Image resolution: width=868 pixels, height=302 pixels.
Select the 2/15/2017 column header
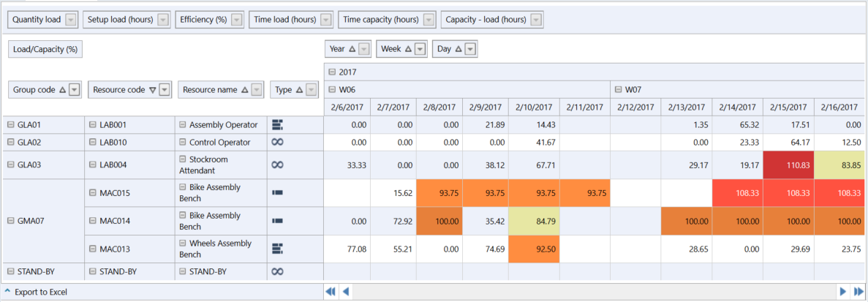pyautogui.click(x=788, y=107)
